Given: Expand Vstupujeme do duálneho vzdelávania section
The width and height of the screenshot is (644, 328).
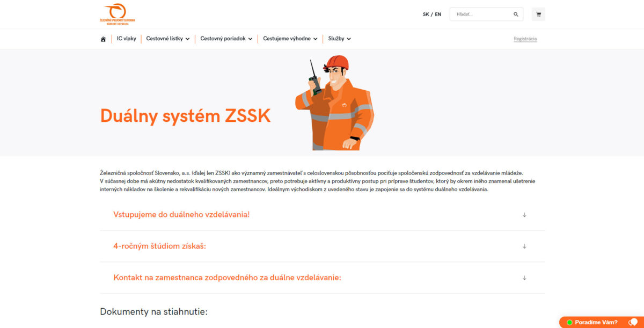Looking at the screenshot, I should coord(323,215).
